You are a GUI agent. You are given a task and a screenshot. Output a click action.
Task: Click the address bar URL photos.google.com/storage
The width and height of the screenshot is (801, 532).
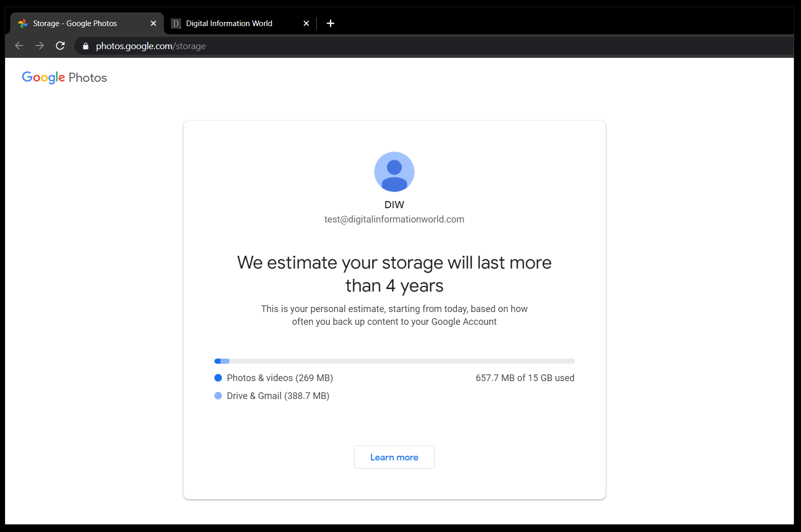[x=151, y=46]
